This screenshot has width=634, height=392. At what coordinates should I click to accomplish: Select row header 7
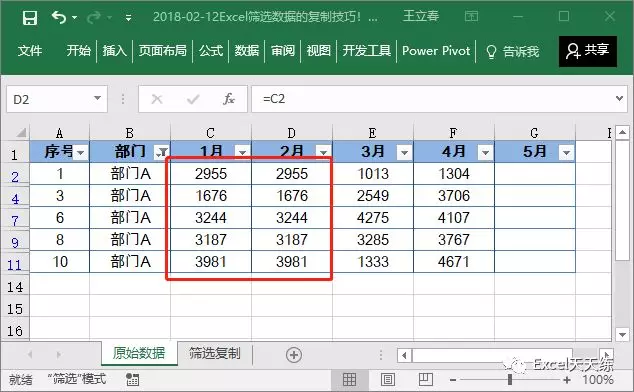pyautogui.click(x=15, y=220)
